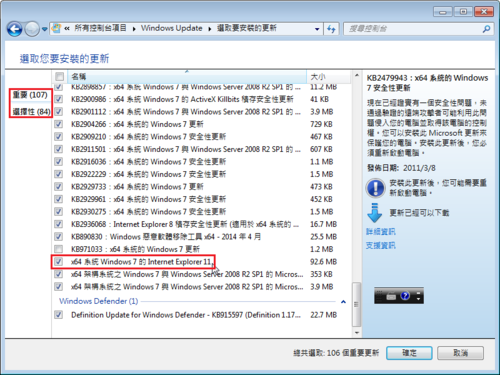
Task: Open 支援資訊 link in details pane
Action: (381, 246)
